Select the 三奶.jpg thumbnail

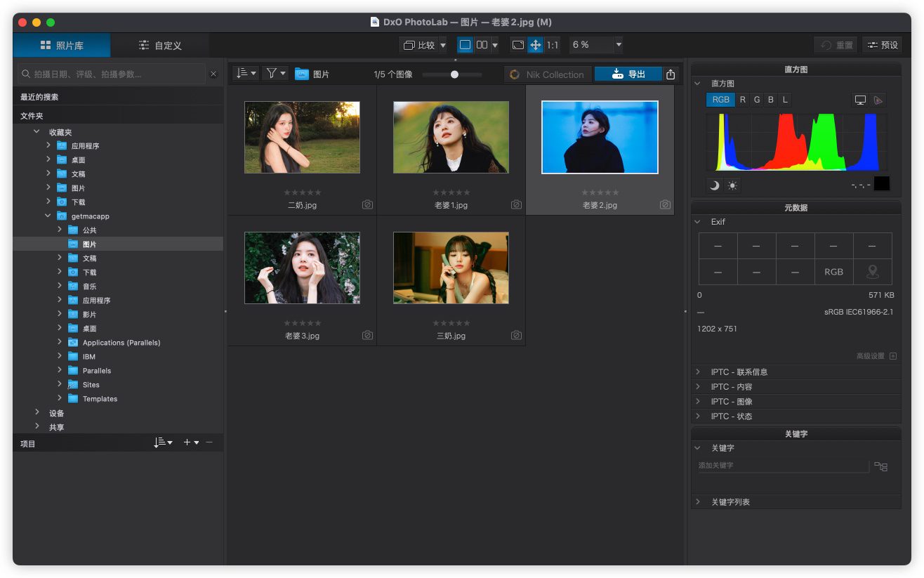451,268
